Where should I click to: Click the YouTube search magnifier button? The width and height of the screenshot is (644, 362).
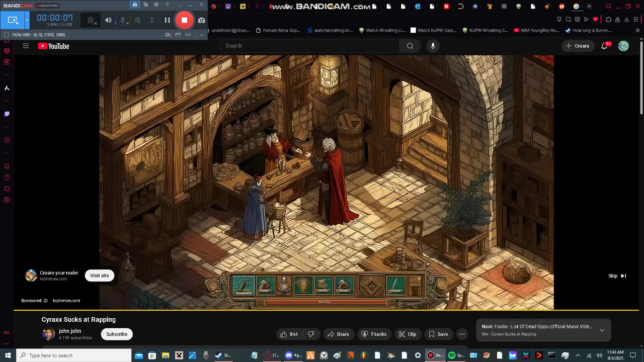point(410,46)
